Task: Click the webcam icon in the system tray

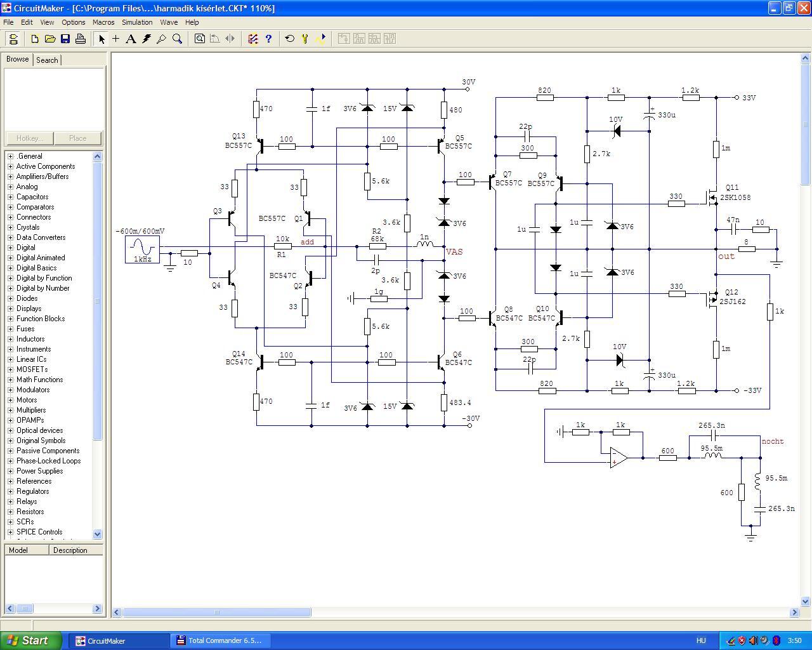Action: [x=765, y=640]
